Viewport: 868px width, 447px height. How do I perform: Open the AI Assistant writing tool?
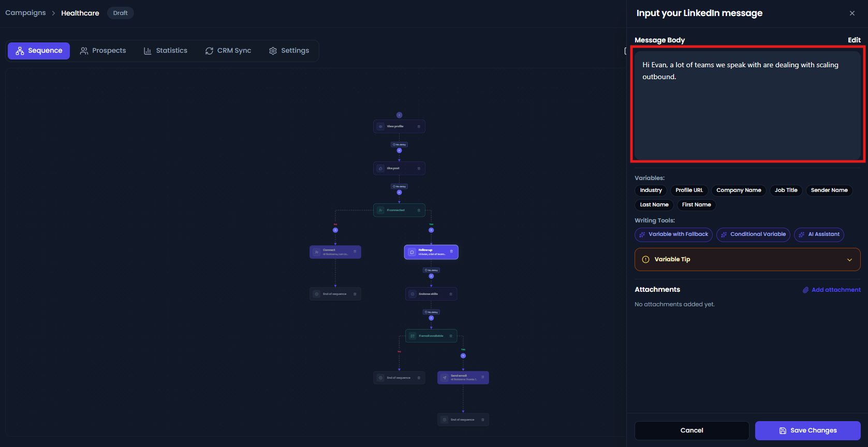(x=819, y=234)
